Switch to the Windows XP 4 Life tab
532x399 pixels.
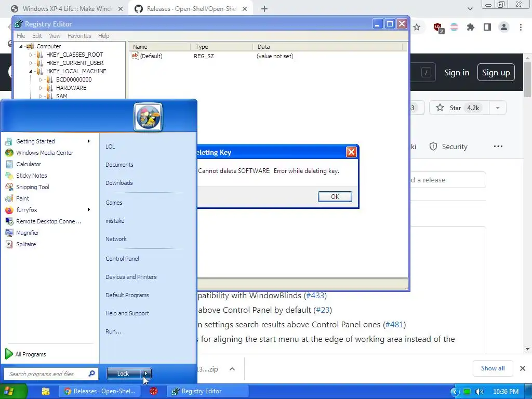(67, 9)
